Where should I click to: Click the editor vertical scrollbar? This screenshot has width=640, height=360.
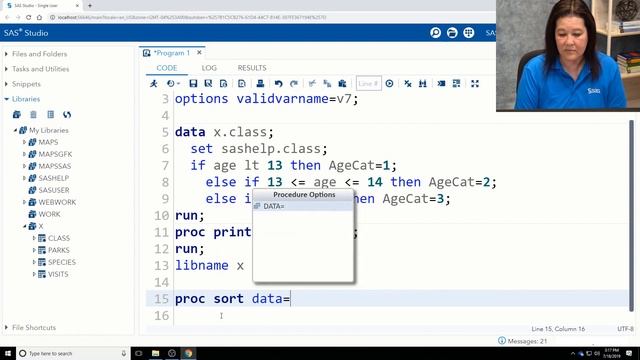coord(631,216)
